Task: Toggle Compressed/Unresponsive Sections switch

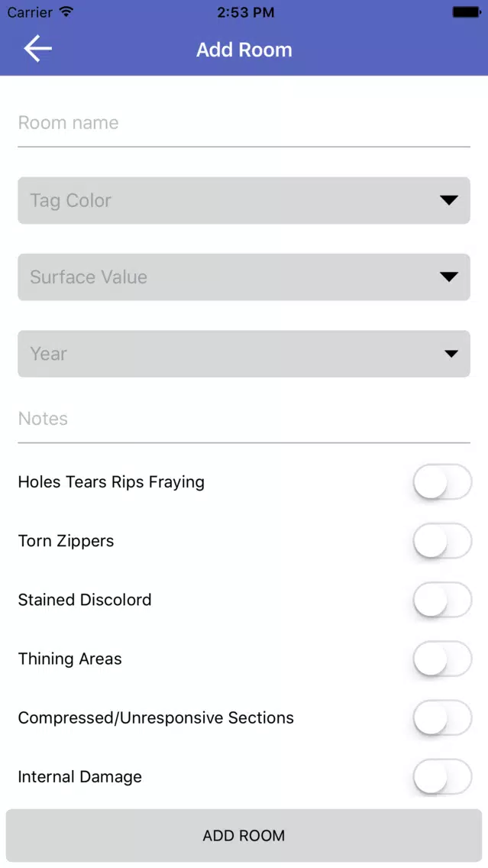Action: [442, 717]
